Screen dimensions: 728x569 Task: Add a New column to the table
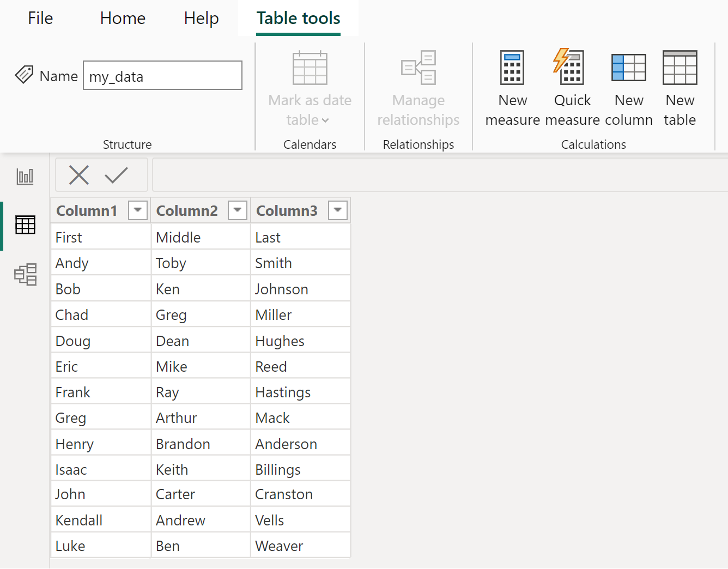[x=629, y=87]
